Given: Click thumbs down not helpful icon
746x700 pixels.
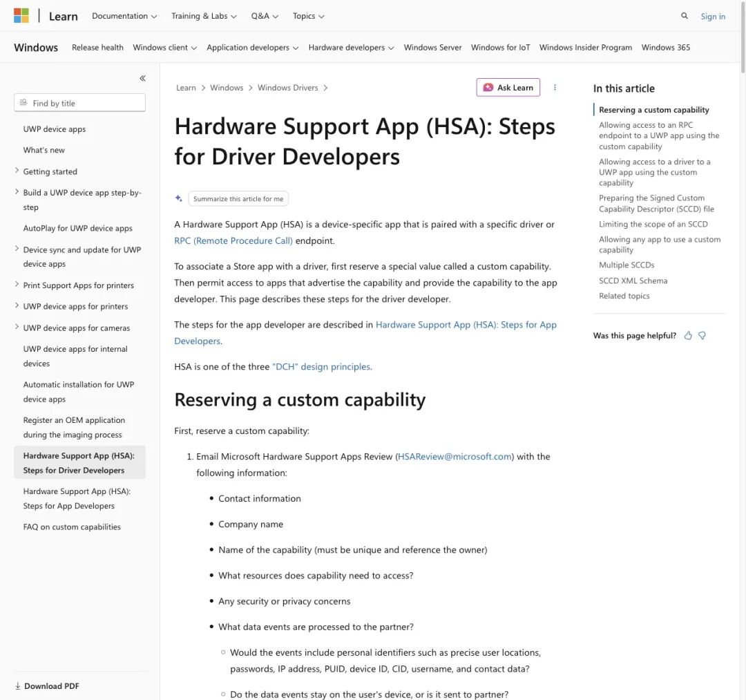Looking at the screenshot, I should click(702, 335).
